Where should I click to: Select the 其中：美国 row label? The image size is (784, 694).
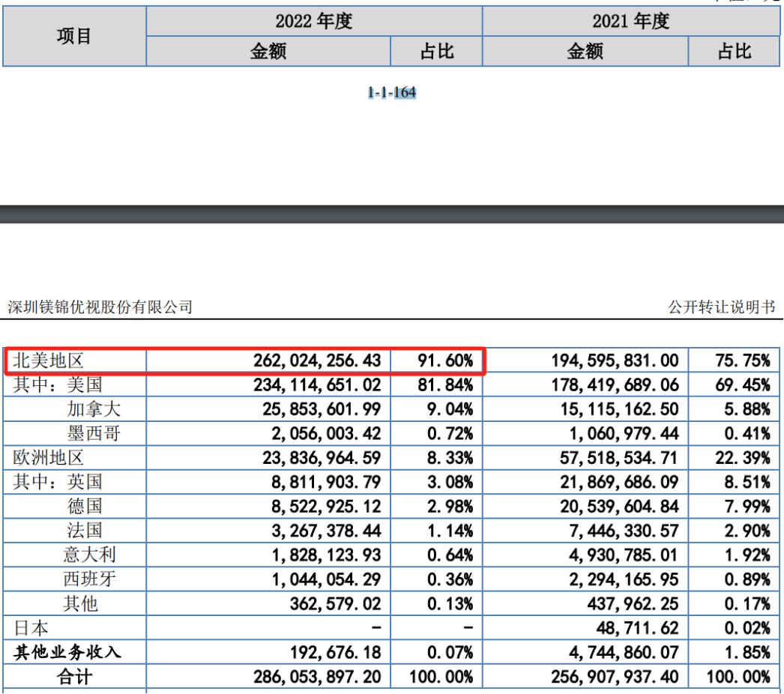point(58,384)
